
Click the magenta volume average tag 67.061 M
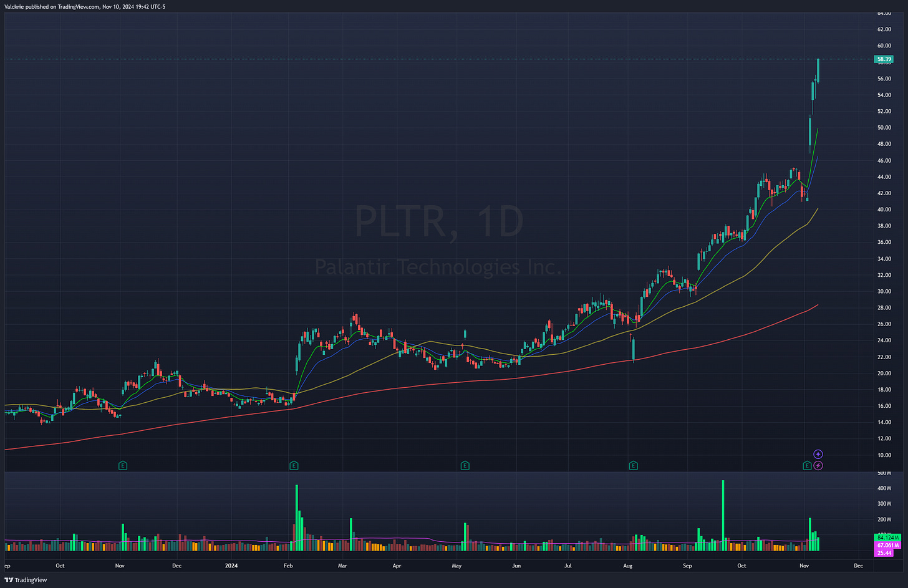click(x=887, y=545)
